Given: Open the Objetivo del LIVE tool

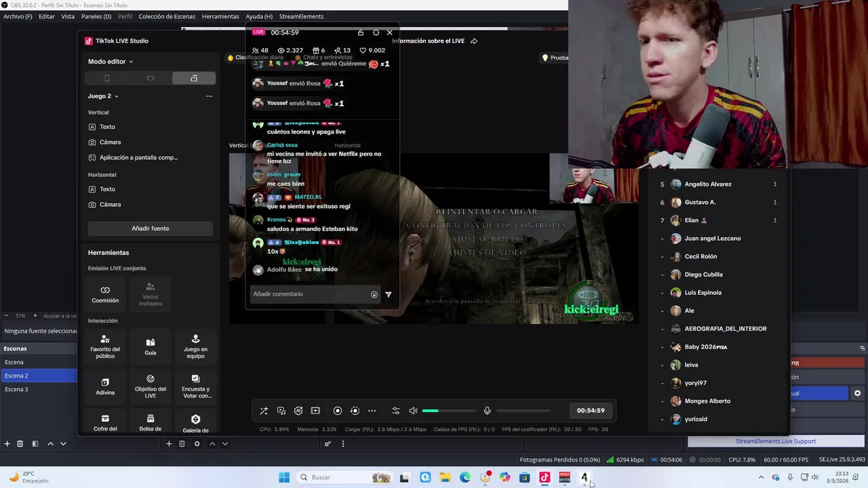Looking at the screenshot, I should tap(151, 386).
